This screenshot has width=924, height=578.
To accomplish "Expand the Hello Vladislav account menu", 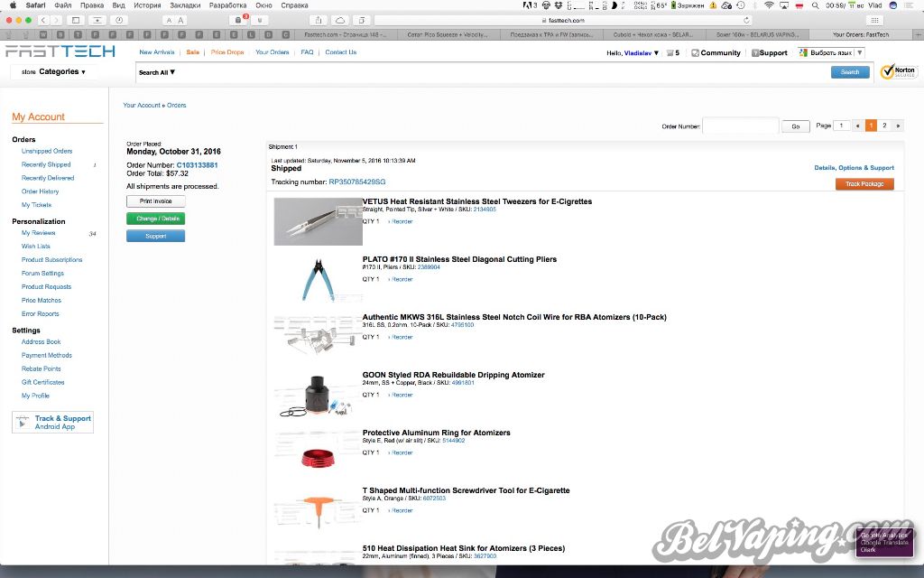I will pyautogui.click(x=633, y=53).
